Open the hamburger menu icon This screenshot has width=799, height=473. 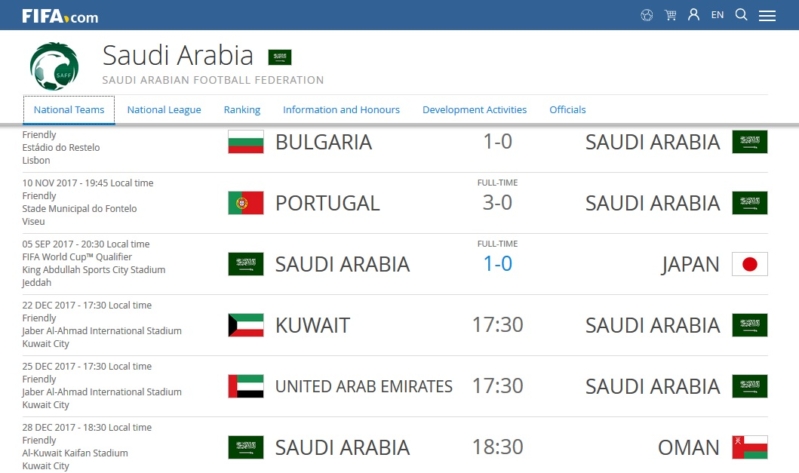767,16
